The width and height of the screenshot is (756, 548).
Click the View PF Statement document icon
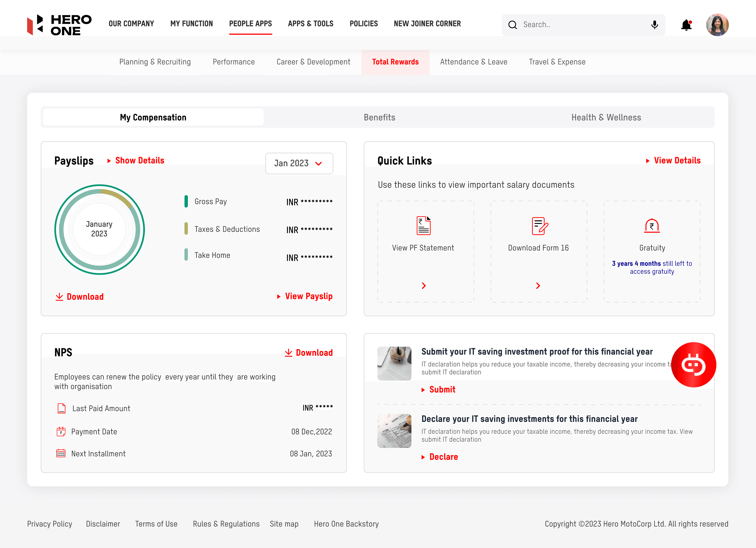pyautogui.click(x=423, y=225)
